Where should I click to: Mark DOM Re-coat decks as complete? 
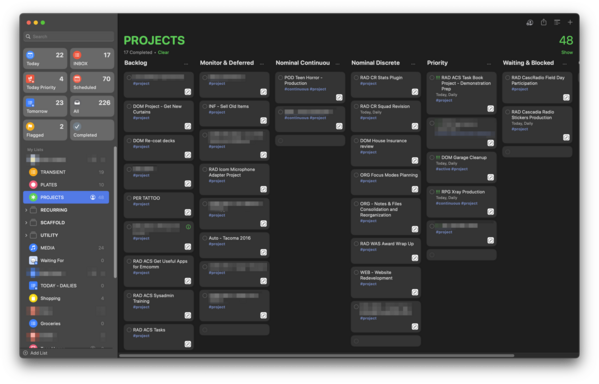tap(129, 141)
